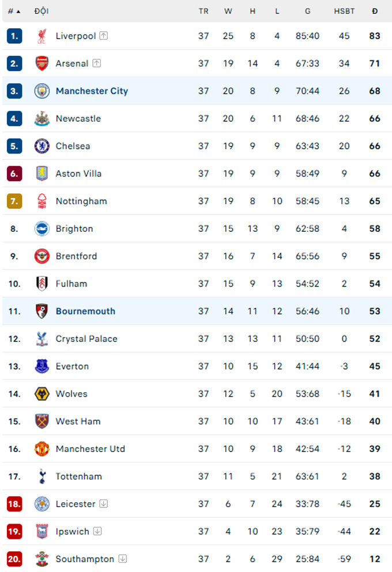The image size is (392, 572).
Task: Sort by the HSBT goal difference header
Action: (344, 12)
